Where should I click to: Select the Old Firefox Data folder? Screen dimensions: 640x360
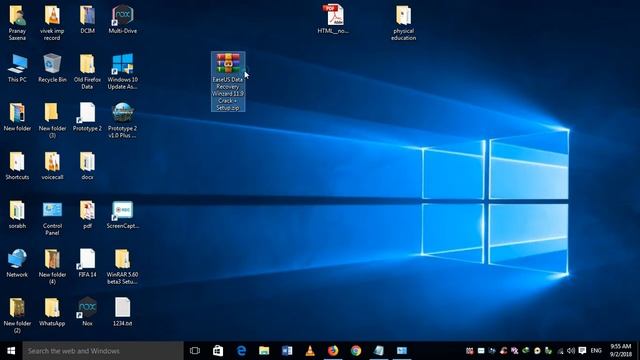[87, 71]
